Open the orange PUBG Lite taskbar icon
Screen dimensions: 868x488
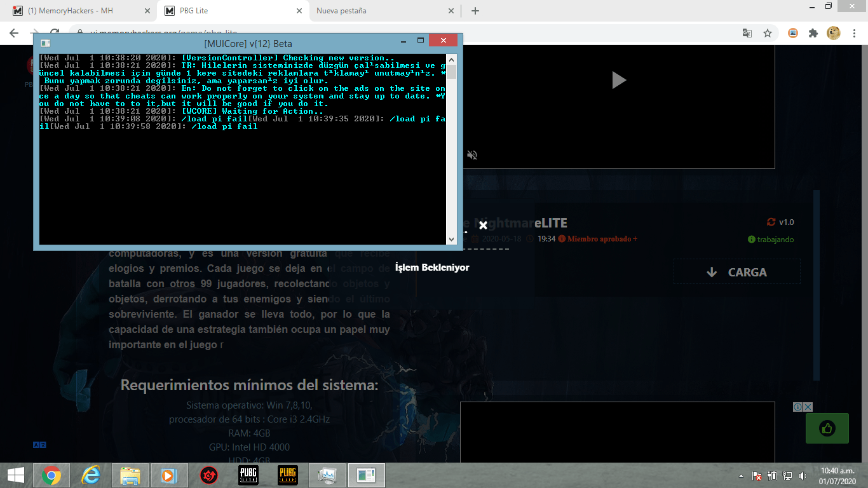click(x=288, y=475)
